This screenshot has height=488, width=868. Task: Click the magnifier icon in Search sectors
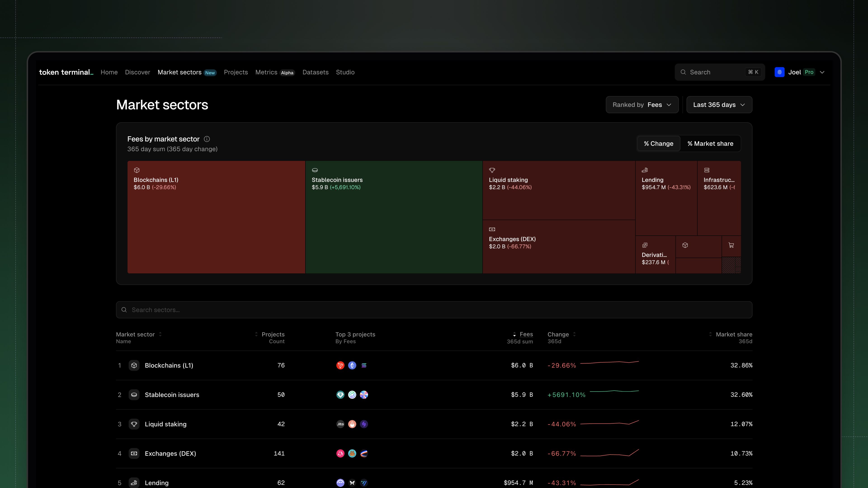(124, 310)
